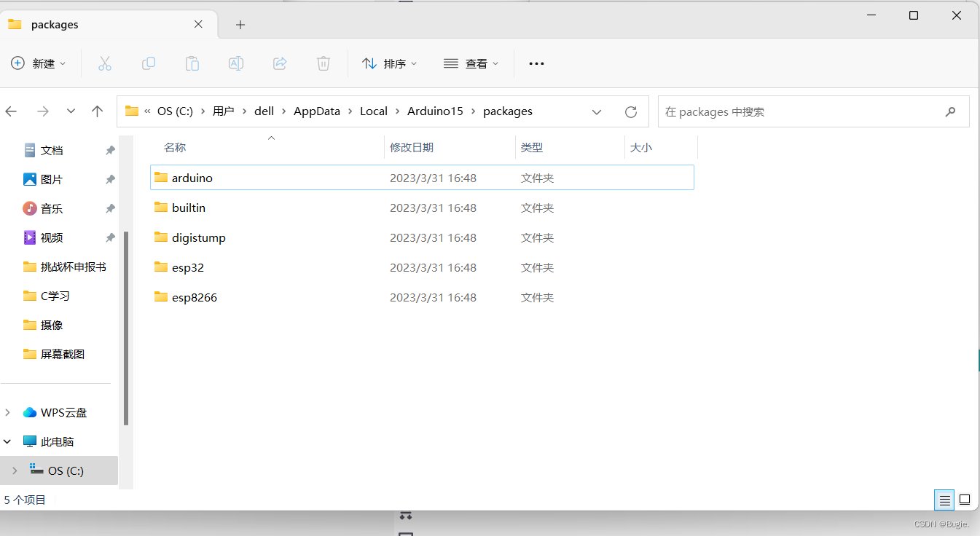The width and height of the screenshot is (980, 536).
Task: Switch to large thumbnails view icon
Action: (965, 500)
